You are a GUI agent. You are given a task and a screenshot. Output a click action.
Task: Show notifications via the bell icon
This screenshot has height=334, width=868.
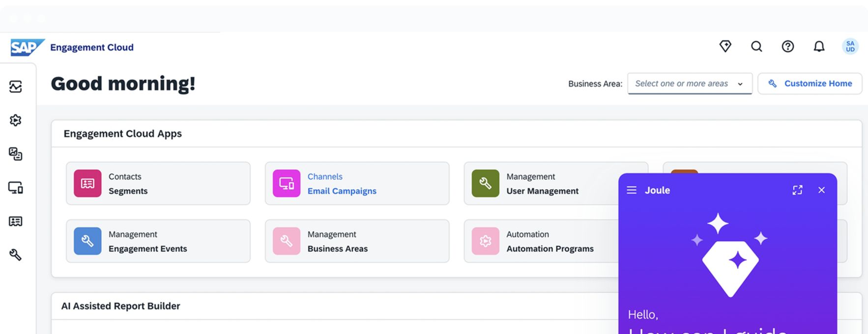click(819, 46)
